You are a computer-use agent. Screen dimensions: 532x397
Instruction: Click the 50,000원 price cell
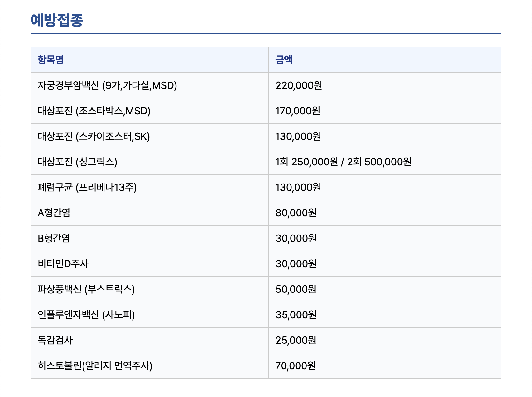point(296,289)
